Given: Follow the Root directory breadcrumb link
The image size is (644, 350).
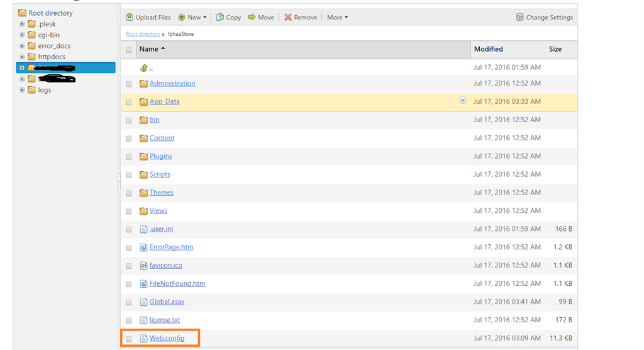Looking at the screenshot, I should tap(143, 34).
